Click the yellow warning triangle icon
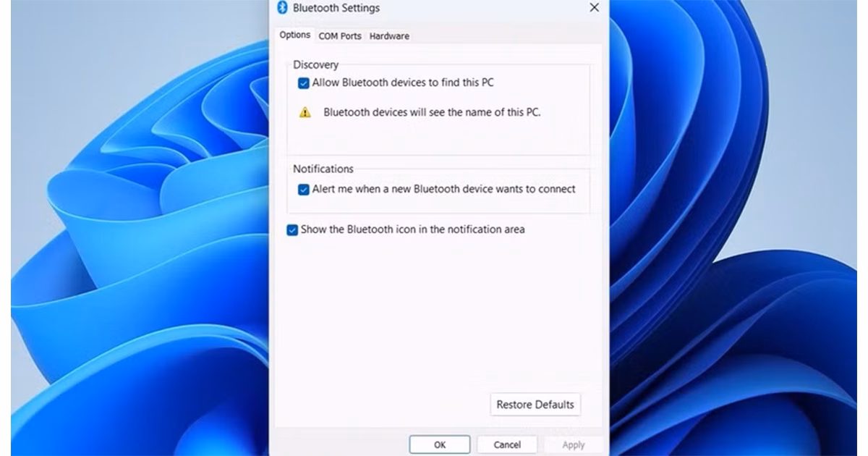 tap(305, 113)
